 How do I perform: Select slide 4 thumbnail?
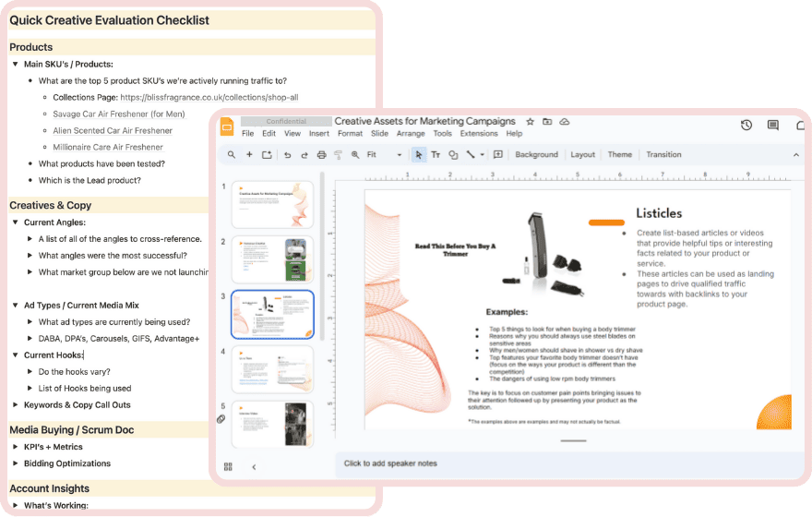(272, 369)
